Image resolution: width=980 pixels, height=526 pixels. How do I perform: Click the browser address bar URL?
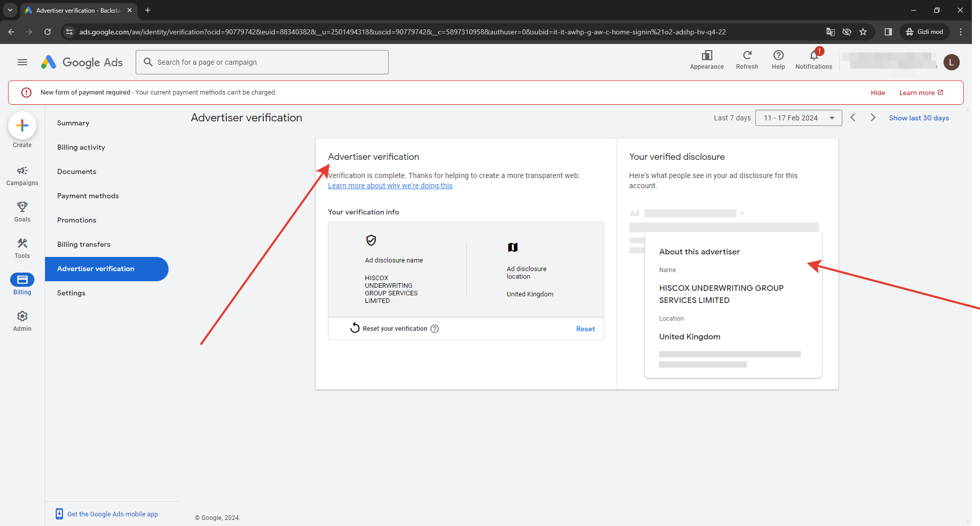pyautogui.click(x=402, y=32)
